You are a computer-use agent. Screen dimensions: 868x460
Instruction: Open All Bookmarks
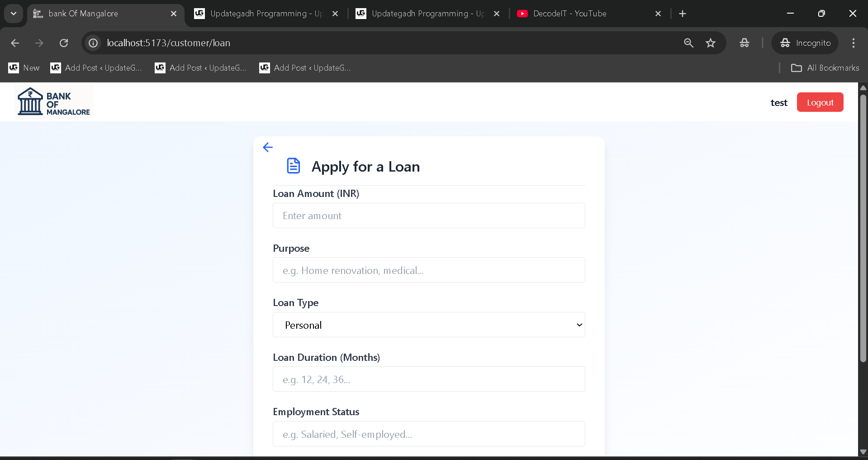point(825,68)
